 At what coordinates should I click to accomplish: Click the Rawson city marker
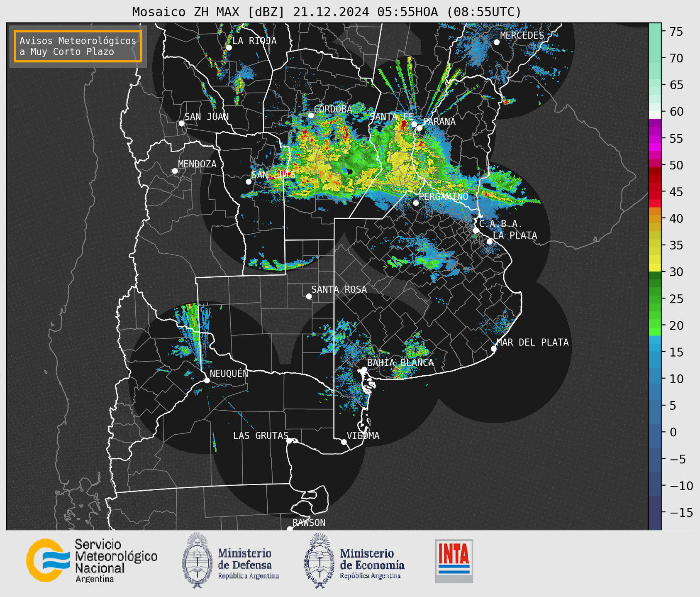click(290, 528)
